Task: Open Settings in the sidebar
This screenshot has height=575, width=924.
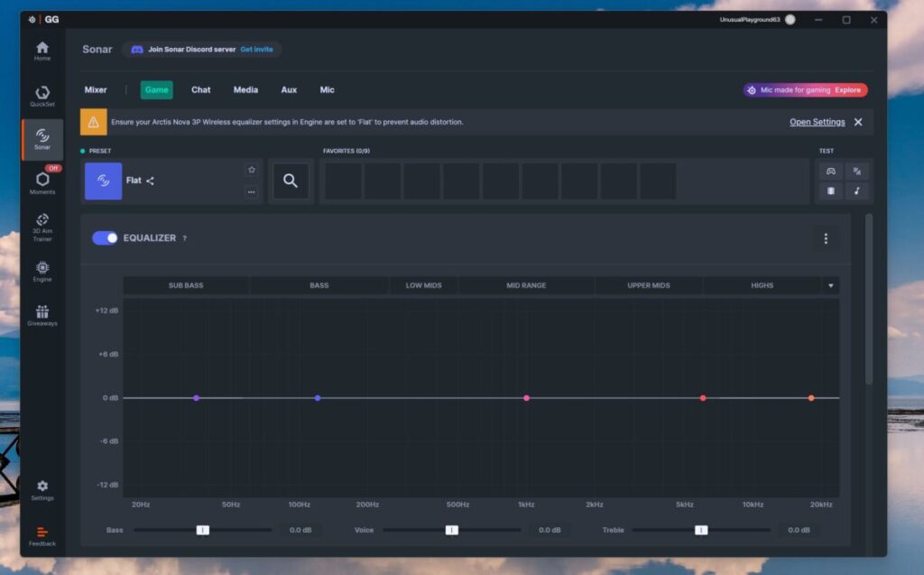Action: (x=42, y=490)
